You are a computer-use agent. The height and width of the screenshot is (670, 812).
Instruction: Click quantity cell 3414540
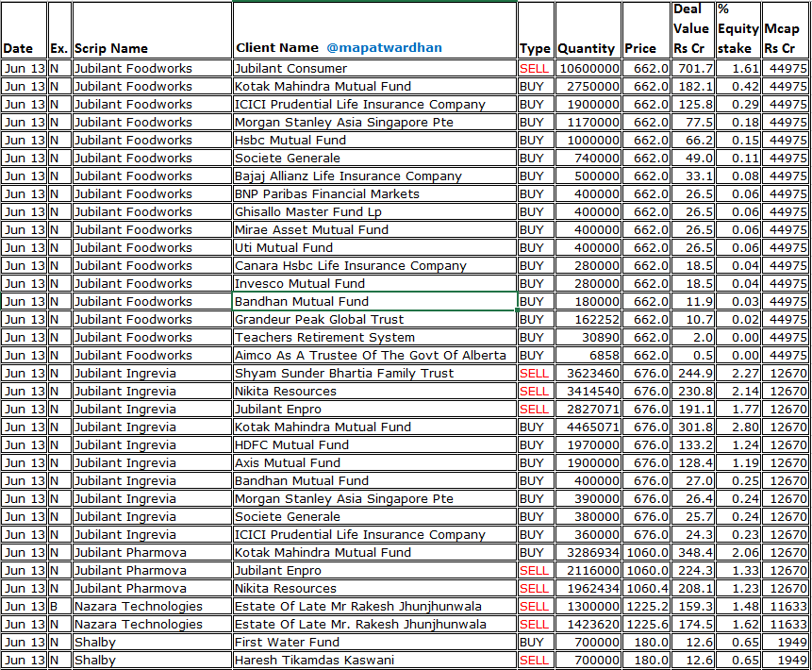pos(588,392)
